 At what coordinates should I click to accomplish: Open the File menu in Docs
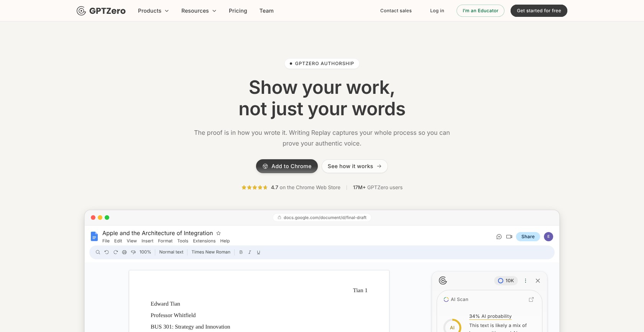pos(106,241)
